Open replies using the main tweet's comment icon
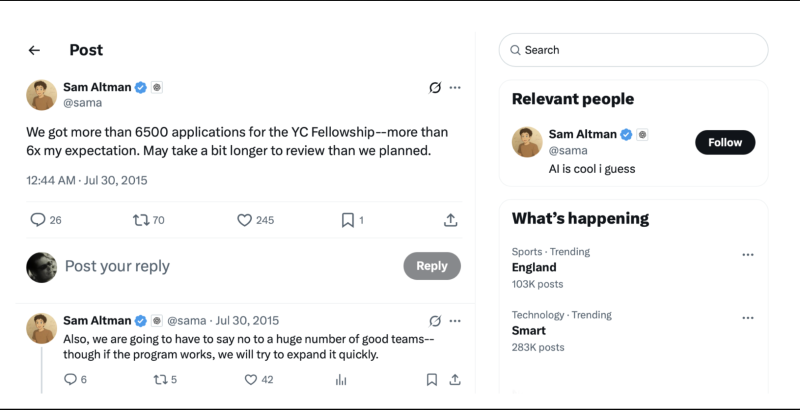The height and width of the screenshot is (411, 800). tap(38, 220)
